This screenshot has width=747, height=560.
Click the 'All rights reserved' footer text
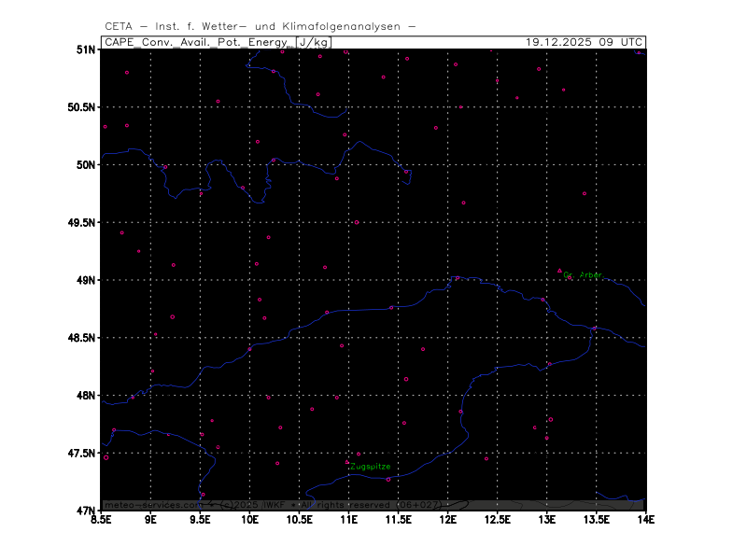[x=345, y=505]
